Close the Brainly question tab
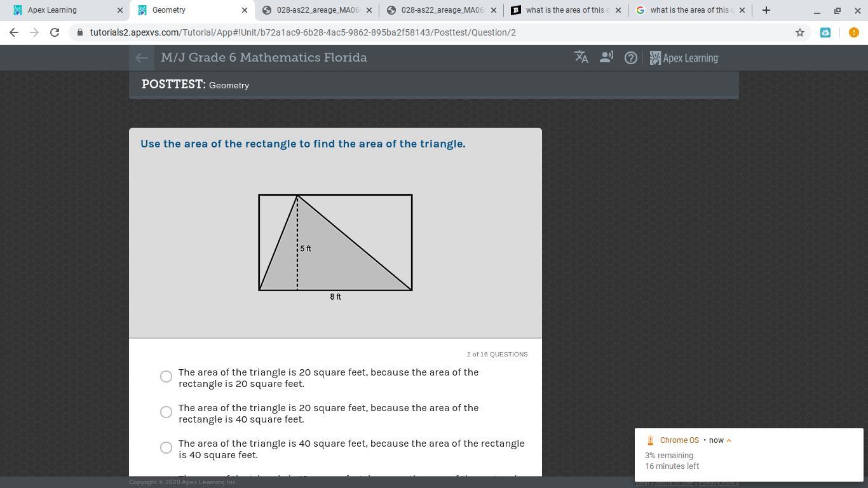The width and height of the screenshot is (868, 488). coord(618,10)
